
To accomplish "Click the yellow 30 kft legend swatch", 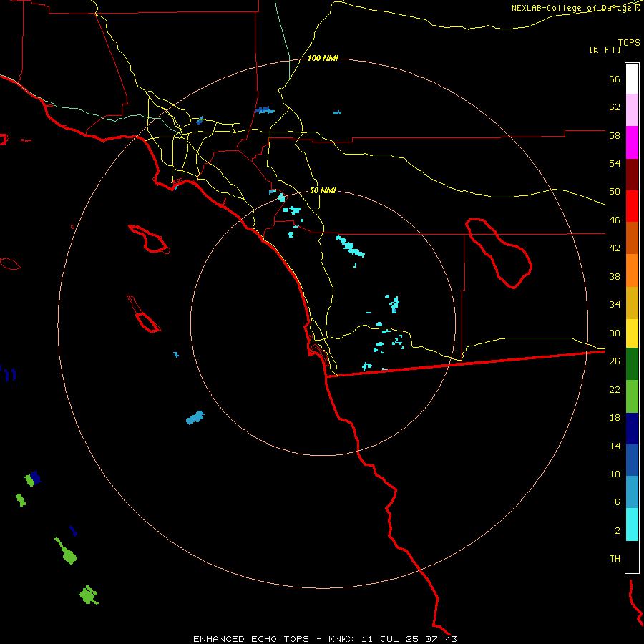I will pos(632,333).
